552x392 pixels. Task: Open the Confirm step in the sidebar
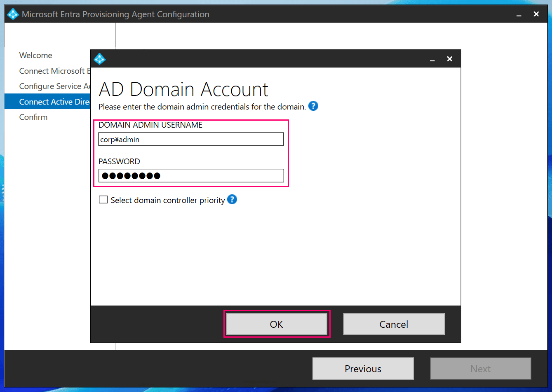tap(33, 117)
